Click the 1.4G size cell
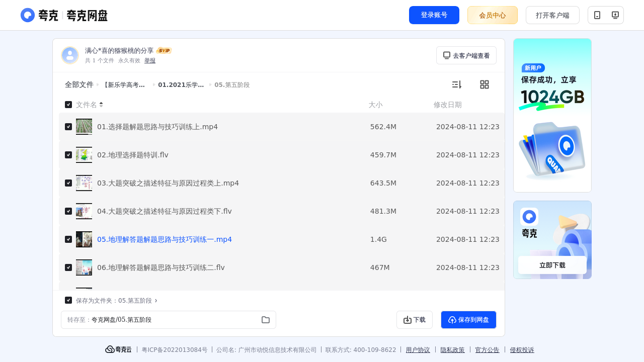The width and height of the screenshot is (644, 362). click(x=378, y=239)
